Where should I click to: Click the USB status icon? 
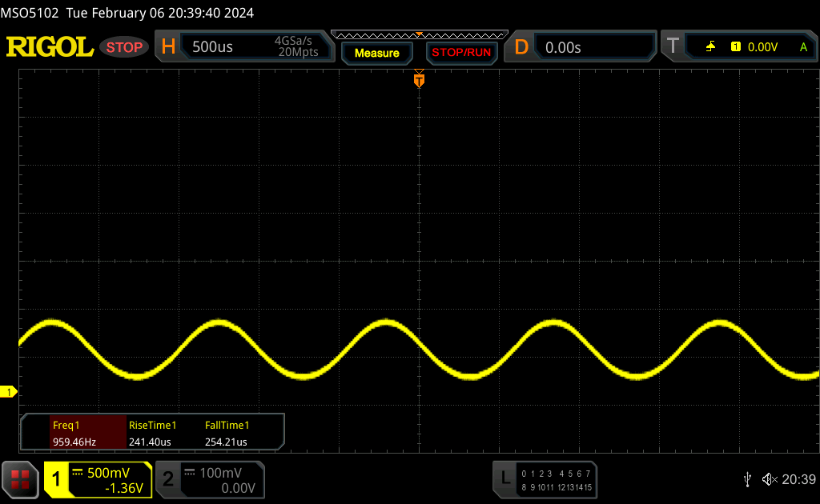pos(747,478)
